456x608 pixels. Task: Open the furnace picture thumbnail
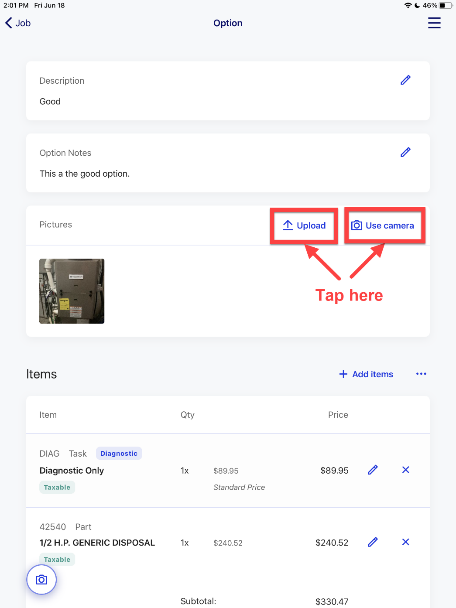tap(72, 291)
